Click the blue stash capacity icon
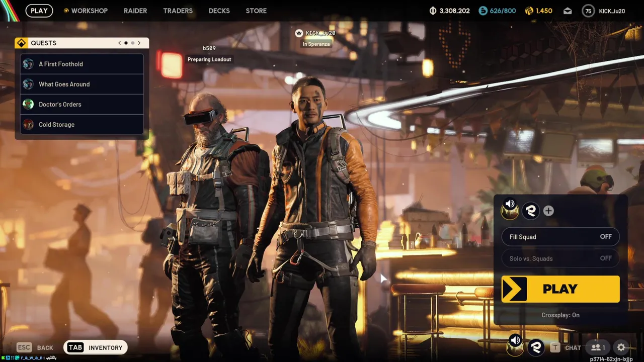644x362 pixels. click(x=483, y=11)
